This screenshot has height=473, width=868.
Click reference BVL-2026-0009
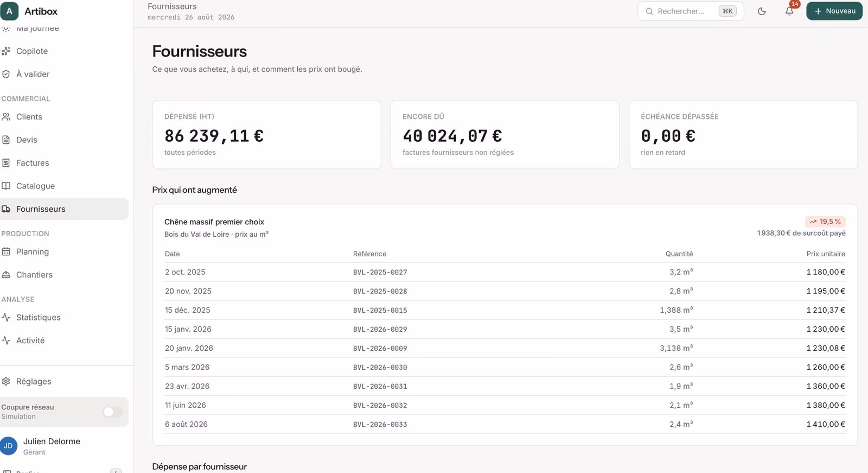click(380, 348)
